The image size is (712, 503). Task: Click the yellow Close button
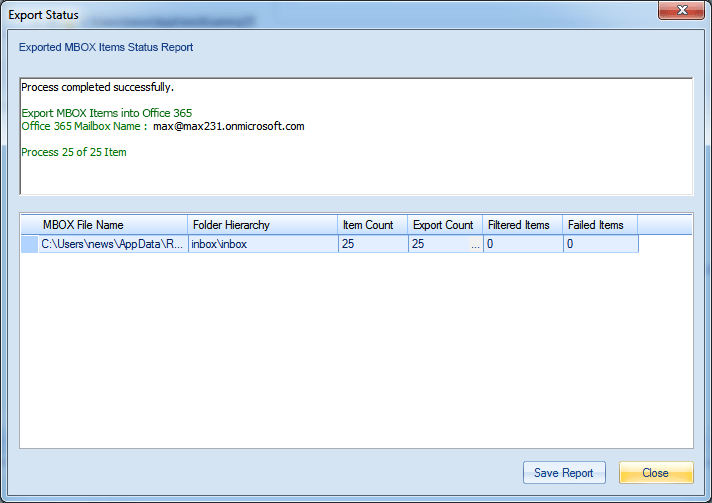tap(656, 473)
